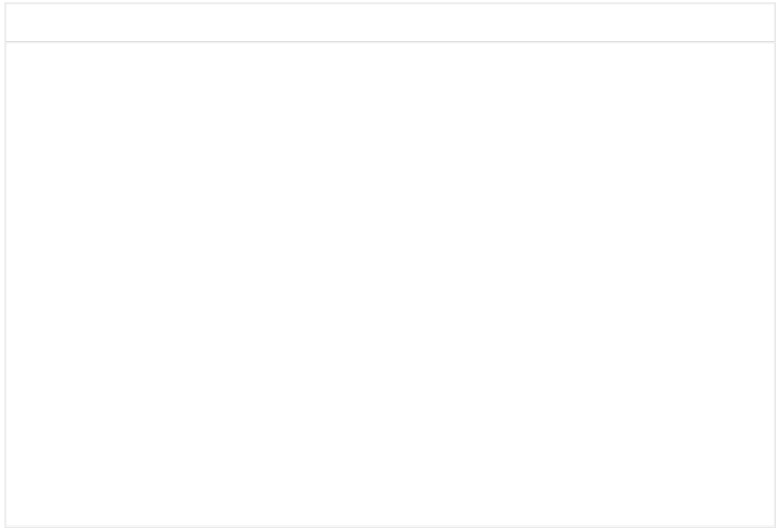The height and width of the screenshot is (532, 780).
Task: Click the middle of the empty header strip
Action: pos(390,22)
